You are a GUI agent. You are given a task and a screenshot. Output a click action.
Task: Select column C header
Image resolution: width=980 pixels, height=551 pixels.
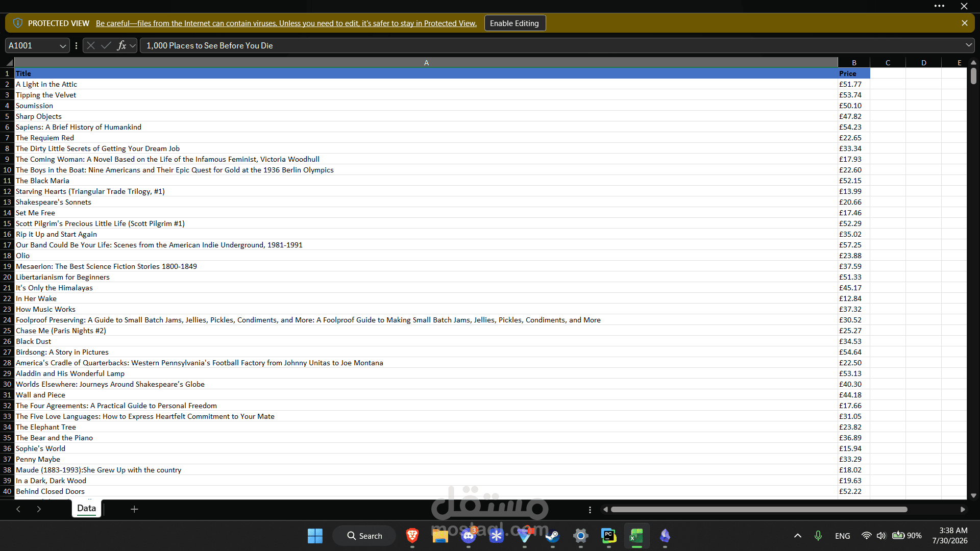(x=888, y=63)
